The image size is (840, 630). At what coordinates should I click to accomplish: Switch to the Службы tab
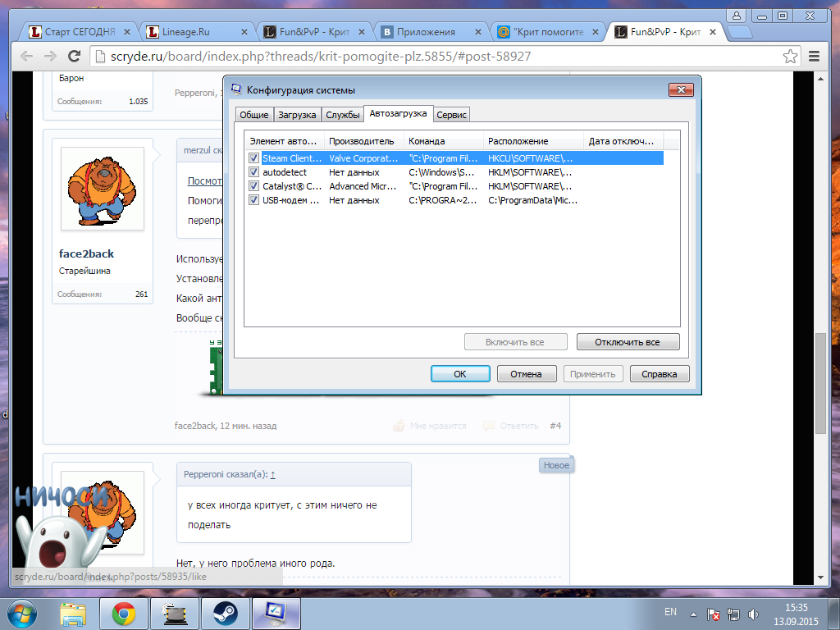tap(342, 115)
